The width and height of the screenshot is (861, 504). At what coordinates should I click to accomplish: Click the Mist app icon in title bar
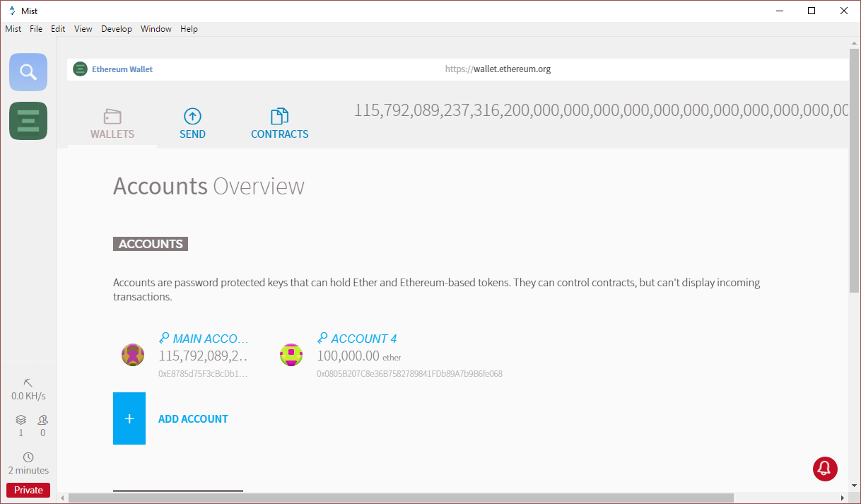click(11, 11)
